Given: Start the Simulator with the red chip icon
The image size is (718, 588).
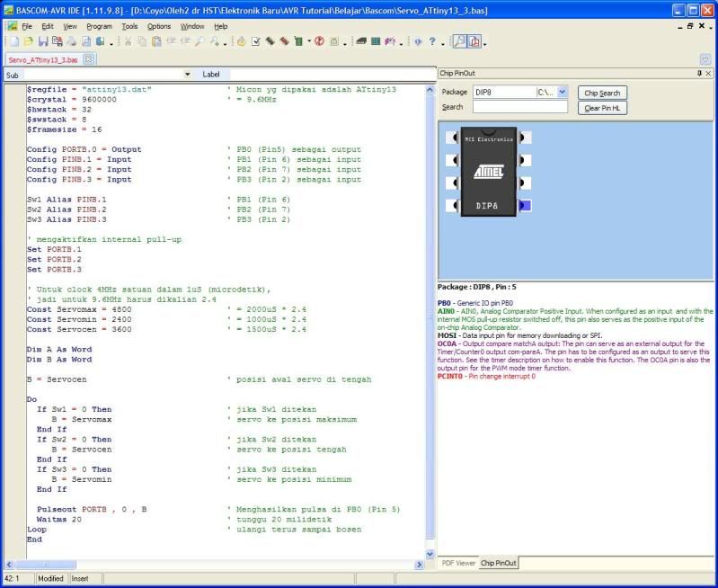Looking at the screenshot, I should pyautogui.click(x=284, y=41).
